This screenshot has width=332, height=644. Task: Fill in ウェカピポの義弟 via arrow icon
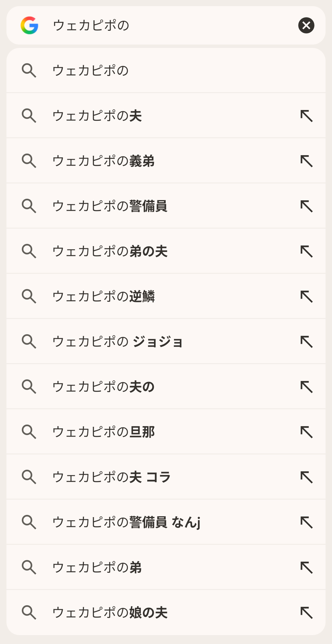(306, 161)
